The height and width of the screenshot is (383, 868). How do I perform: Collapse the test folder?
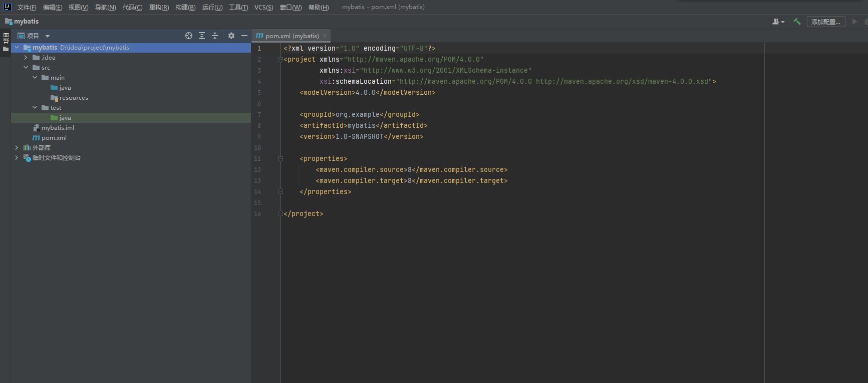click(x=35, y=108)
